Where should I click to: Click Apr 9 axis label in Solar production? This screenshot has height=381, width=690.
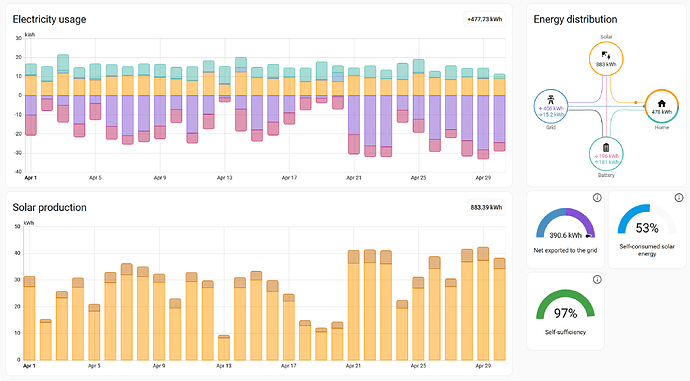click(159, 366)
